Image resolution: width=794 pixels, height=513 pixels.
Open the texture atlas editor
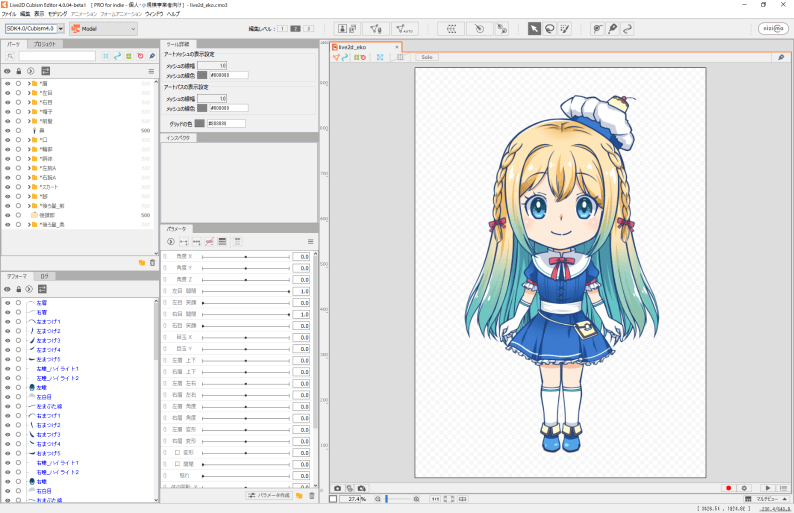click(347, 29)
